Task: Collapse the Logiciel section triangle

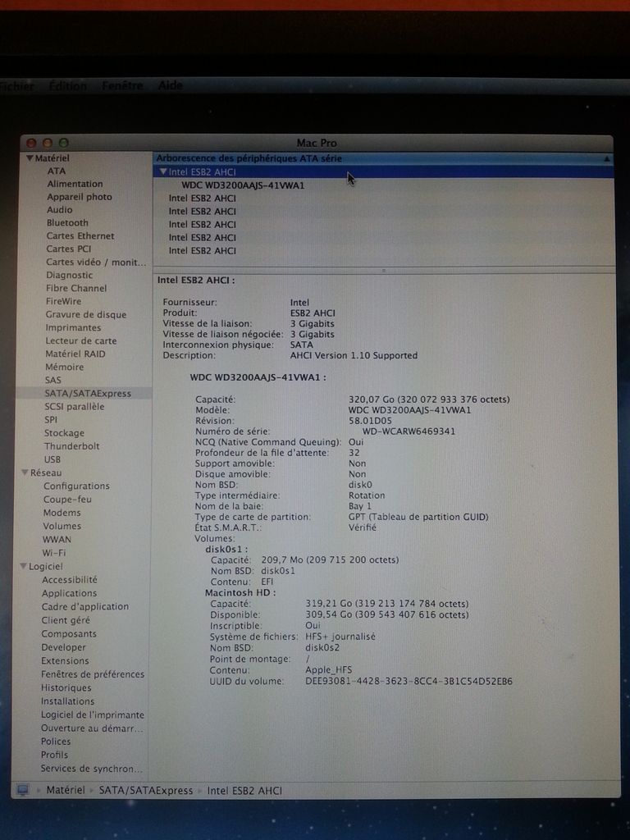Action: click(24, 566)
